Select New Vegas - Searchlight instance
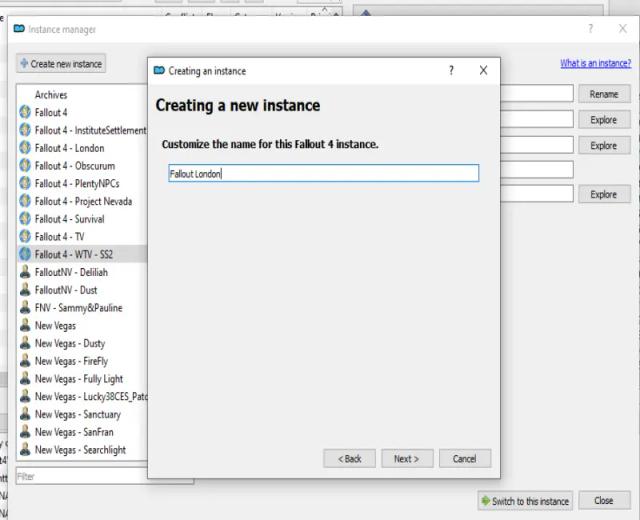 point(82,450)
